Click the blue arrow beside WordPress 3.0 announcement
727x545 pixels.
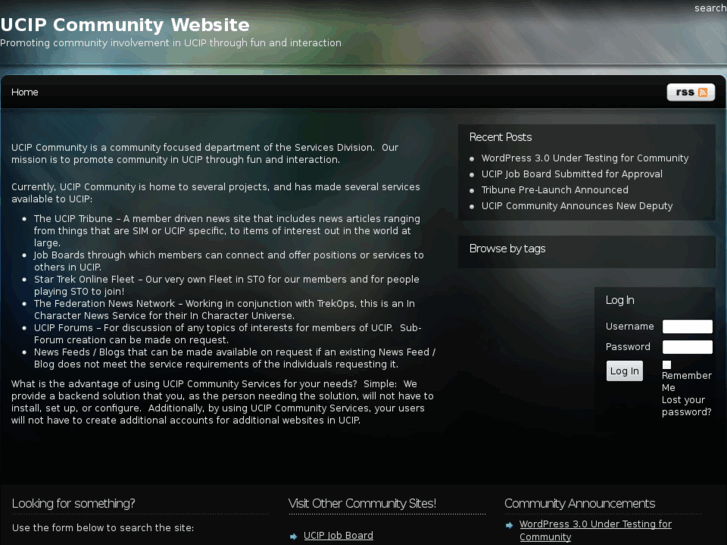(509, 525)
